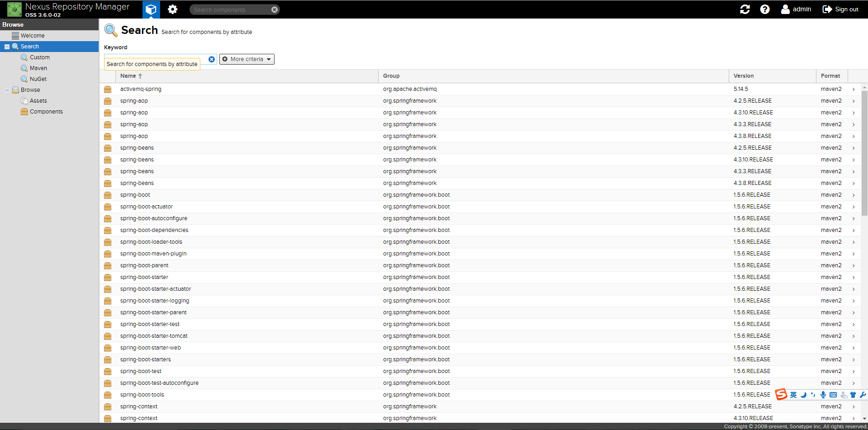Click the spring-boot-test package icon

[x=108, y=372]
